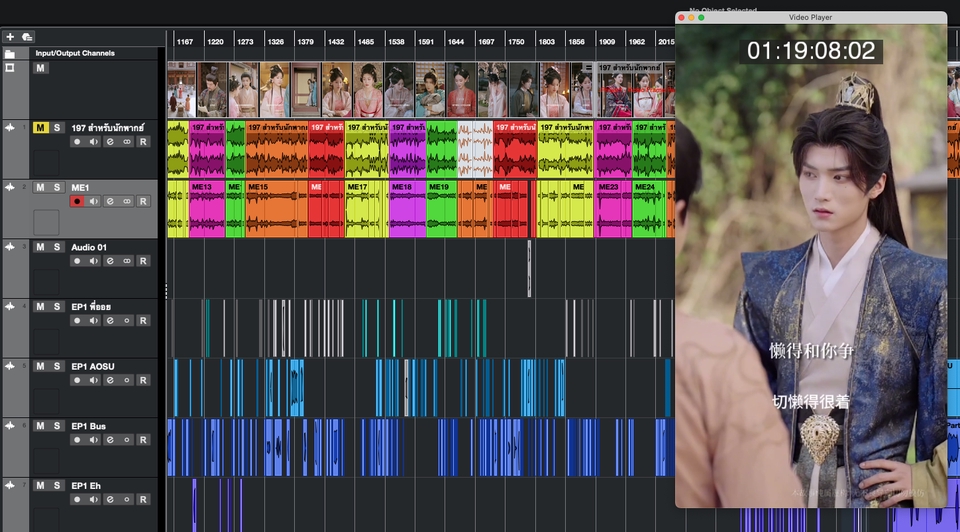Screen dimensions: 960x532
Task: Solo the EP1 Bus track
Action: point(57,425)
